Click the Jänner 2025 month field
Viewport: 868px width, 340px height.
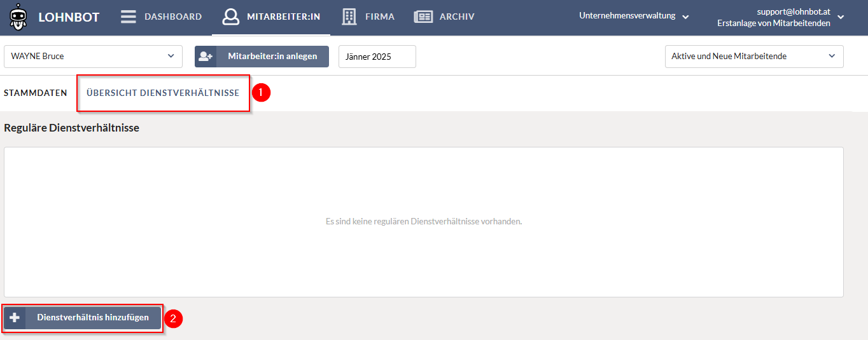coord(377,56)
